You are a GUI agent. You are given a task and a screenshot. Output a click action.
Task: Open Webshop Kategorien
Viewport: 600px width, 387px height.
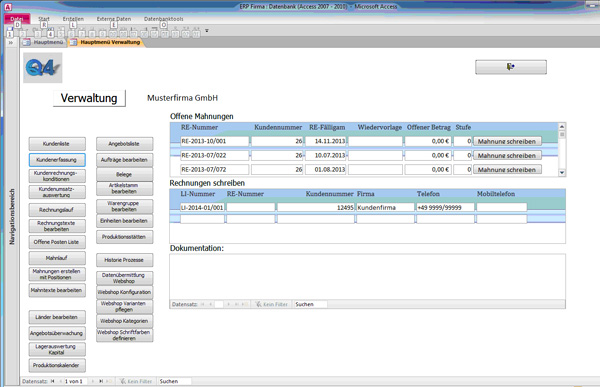coord(124,321)
